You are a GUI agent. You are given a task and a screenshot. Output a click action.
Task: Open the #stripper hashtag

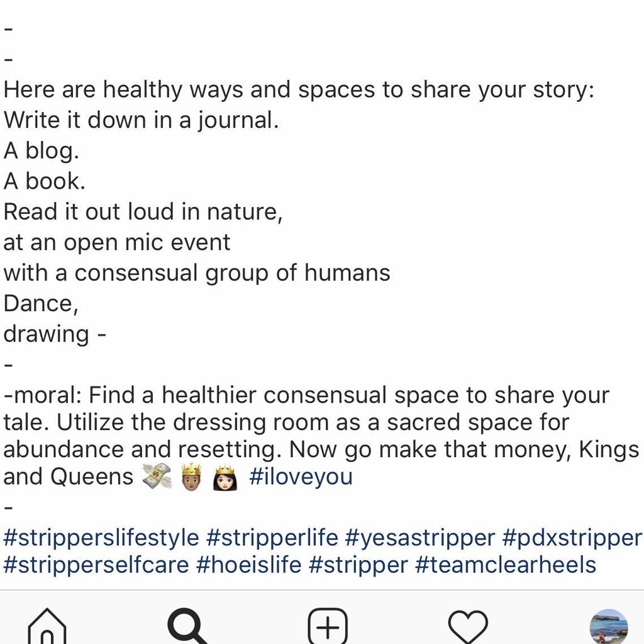point(358,565)
